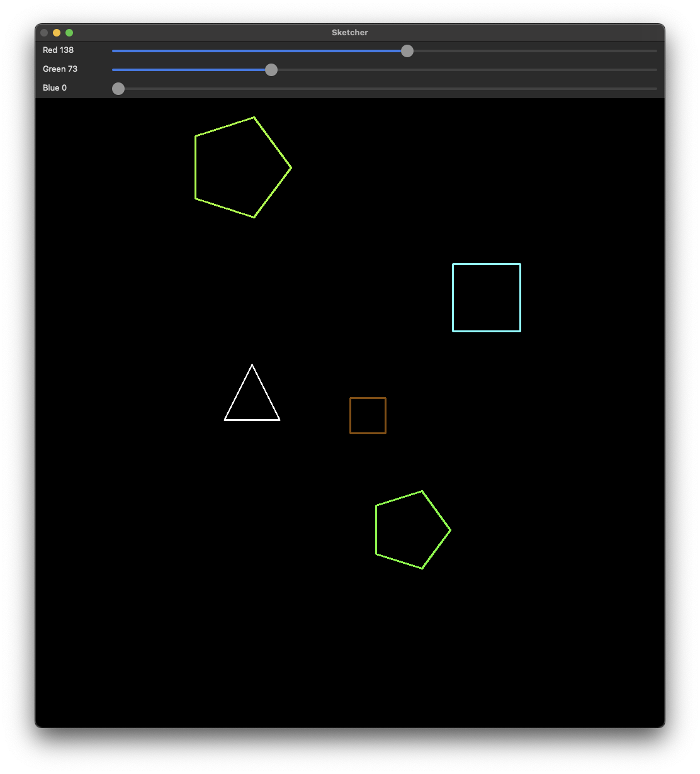The width and height of the screenshot is (700, 774).
Task: Click the far right end of Red slider track
Action: point(655,51)
